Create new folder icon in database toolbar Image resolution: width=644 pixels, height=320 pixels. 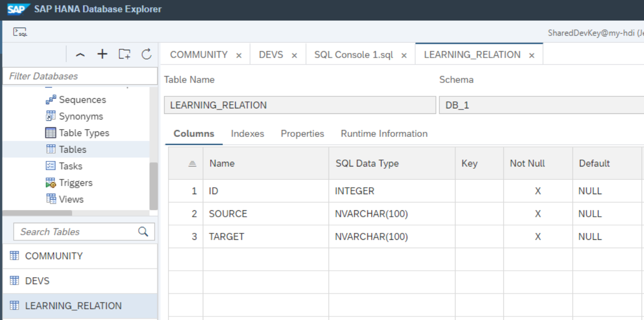(x=124, y=54)
